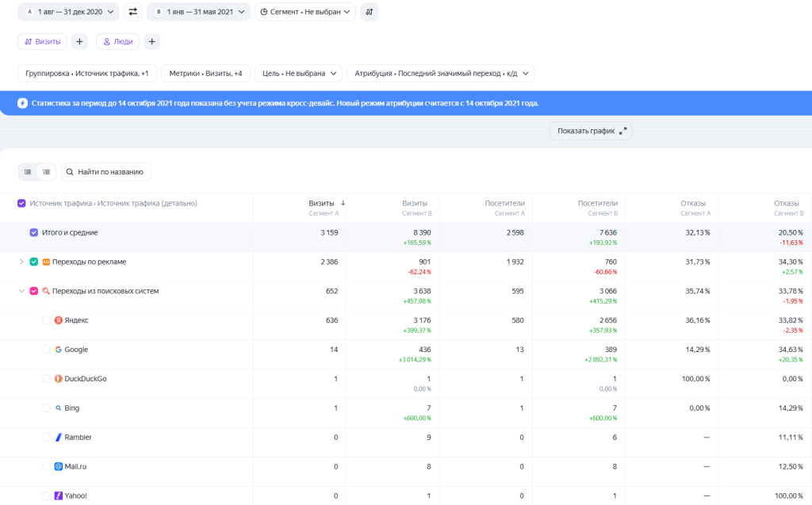The height and width of the screenshot is (505, 812).
Task: Click the Bing logo icon
Action: 59,408
